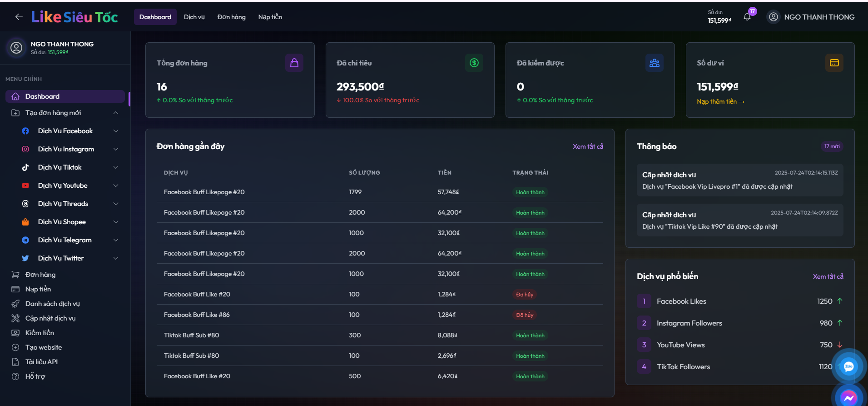Open Tài liệu API in sidebar
The height and width of the screenshot is (406, 868).
coord(41,362)
